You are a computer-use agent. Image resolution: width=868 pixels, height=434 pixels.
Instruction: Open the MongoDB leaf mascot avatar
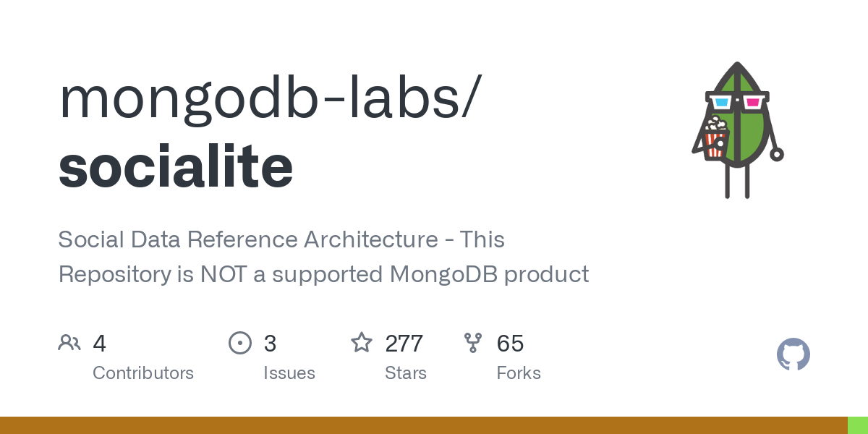click(x=737, y=130)
